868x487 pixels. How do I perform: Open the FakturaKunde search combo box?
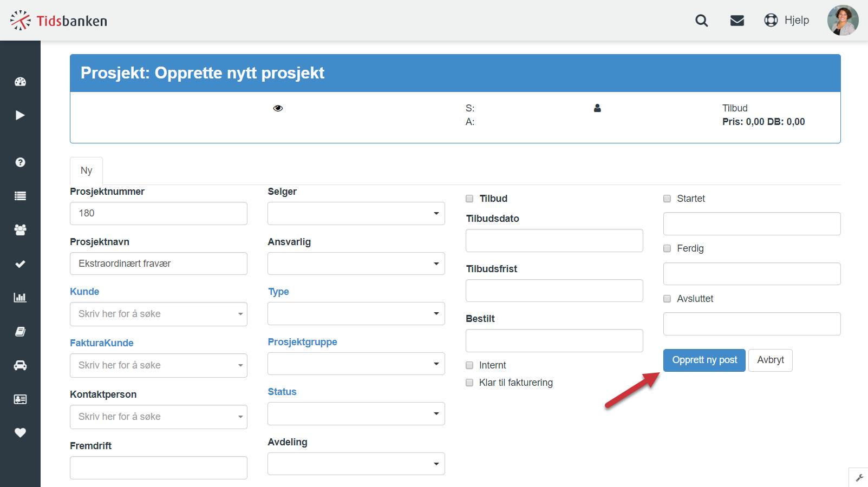[159, 365]
